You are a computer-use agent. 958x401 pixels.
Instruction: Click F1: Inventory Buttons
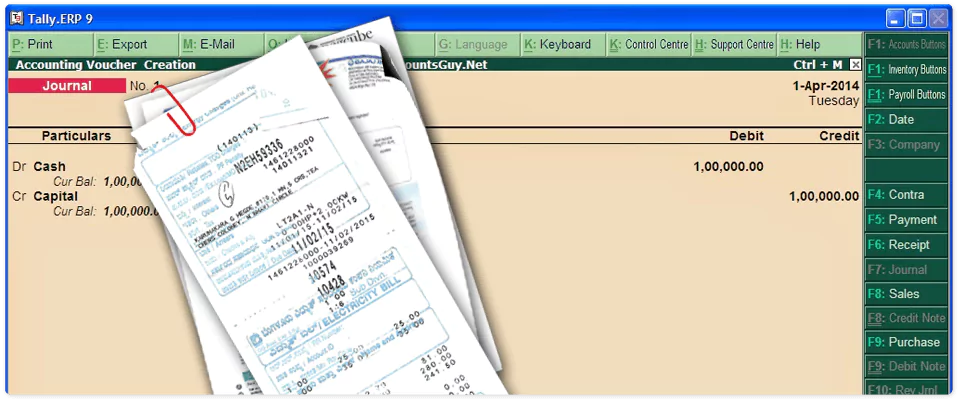point(906,70)
